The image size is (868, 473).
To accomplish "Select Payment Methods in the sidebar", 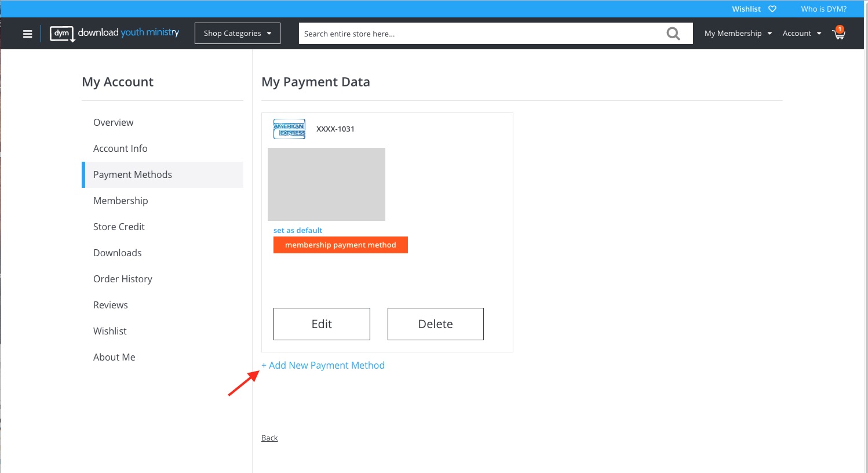I will (162, 174).
